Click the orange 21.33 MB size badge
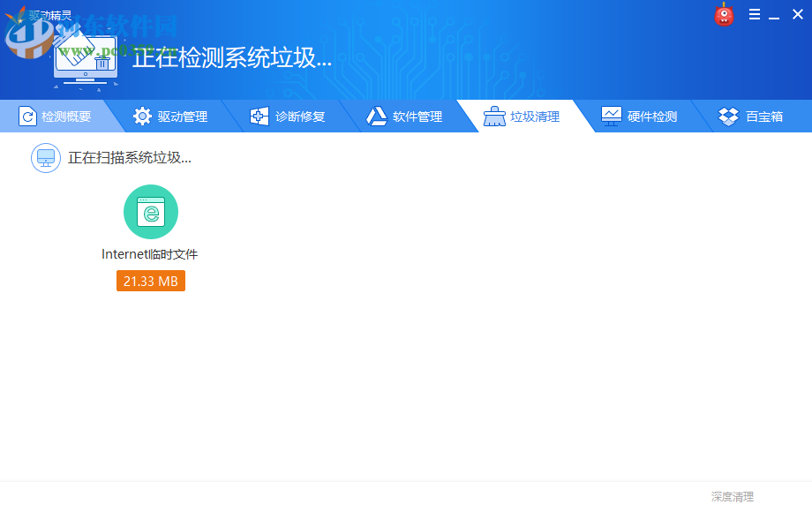 coord(150,281)
